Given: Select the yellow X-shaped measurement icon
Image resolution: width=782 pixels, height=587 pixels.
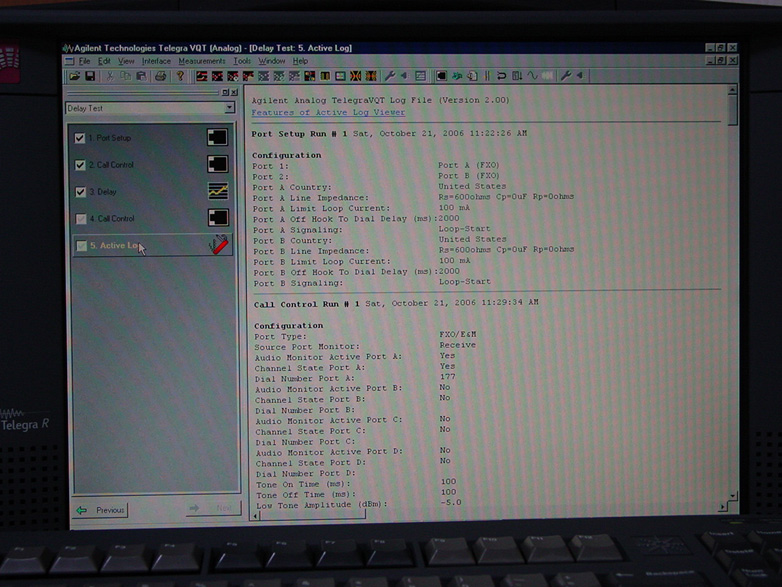Looking at the screenshot, I should [x=355, y=76].
